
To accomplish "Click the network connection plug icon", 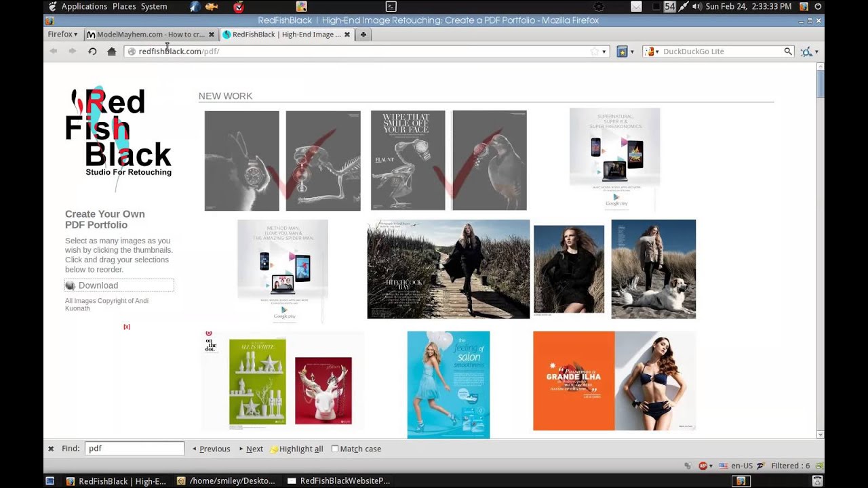I will 684,7.
